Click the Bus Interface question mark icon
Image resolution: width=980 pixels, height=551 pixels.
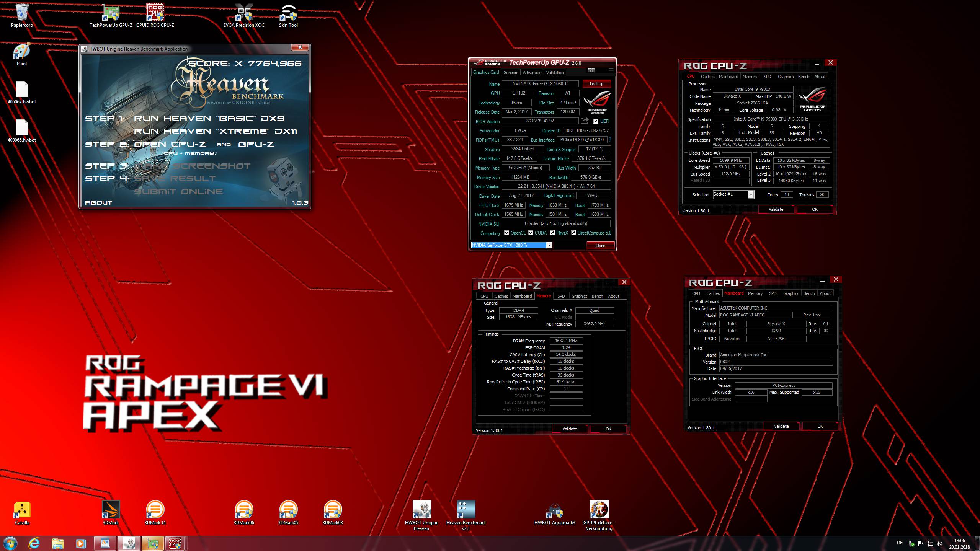610,140
